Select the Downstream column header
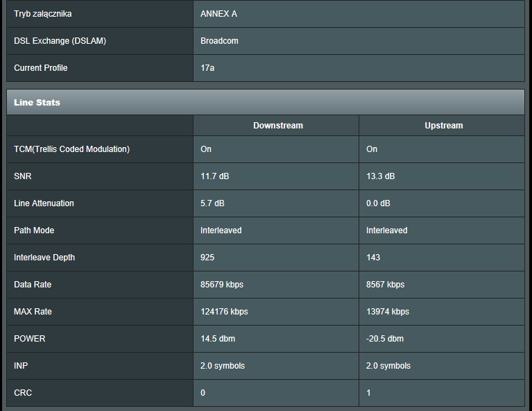Screen dimensions: 532x411 [x=277, y=126]
